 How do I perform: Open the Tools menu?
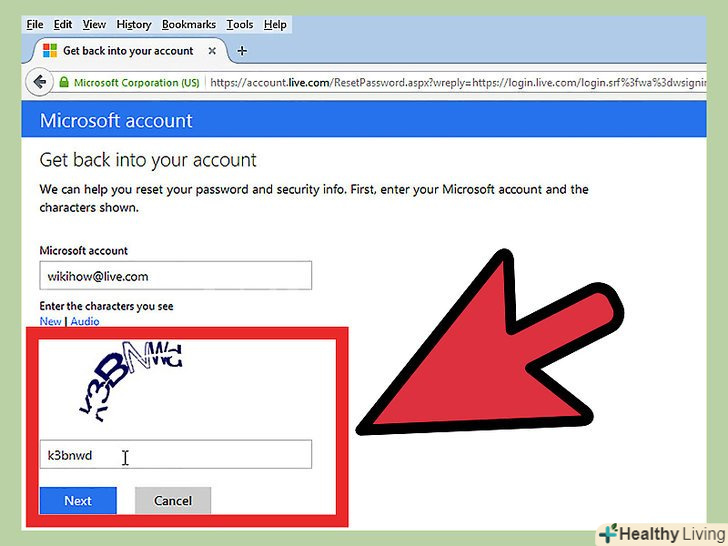tap(240, 24)
